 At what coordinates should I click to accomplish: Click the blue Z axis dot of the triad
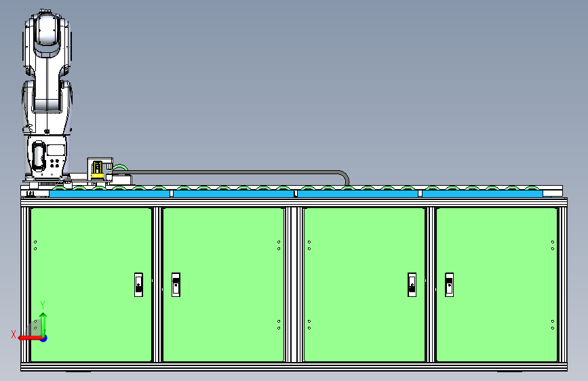[x=44, y=338]
